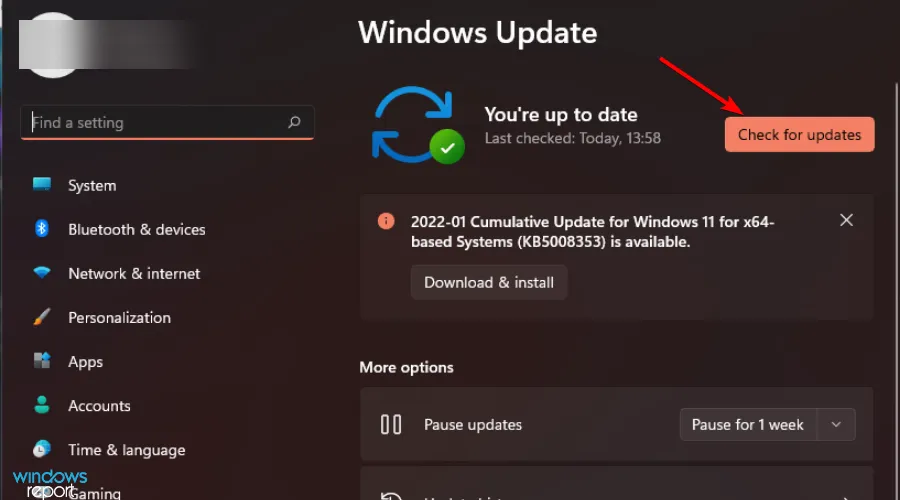Image resolution: width=900 pixels, height=500 pixels.
Task: Open the user profile avatar
Action: click(52, 40)
